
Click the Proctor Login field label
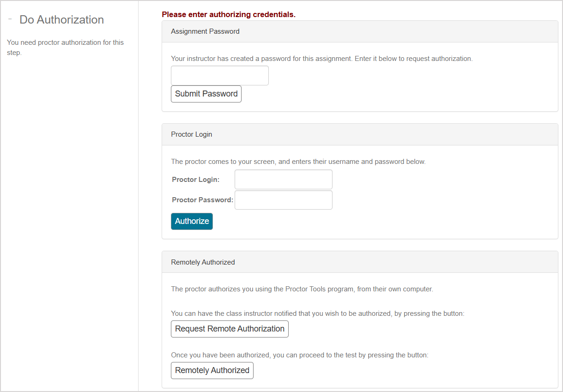tap(196, 179)
